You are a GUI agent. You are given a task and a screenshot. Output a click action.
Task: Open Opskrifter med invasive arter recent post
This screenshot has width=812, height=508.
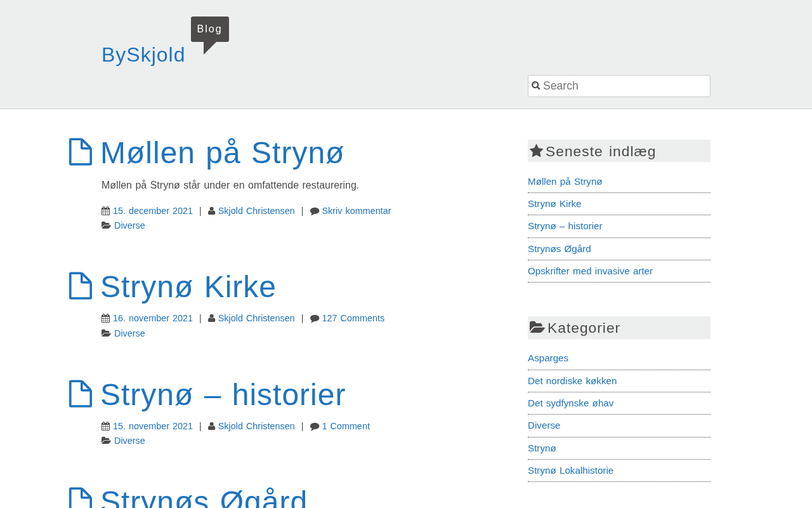point(590,271)
